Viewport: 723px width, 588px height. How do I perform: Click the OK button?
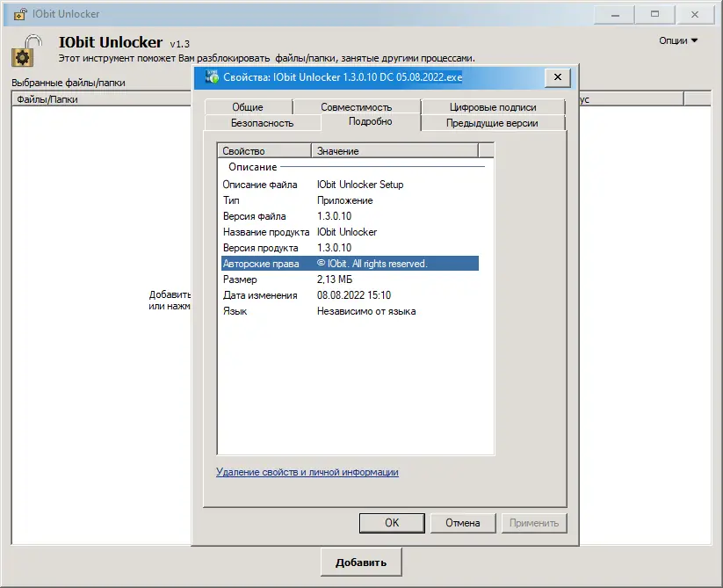pos(392,523)
